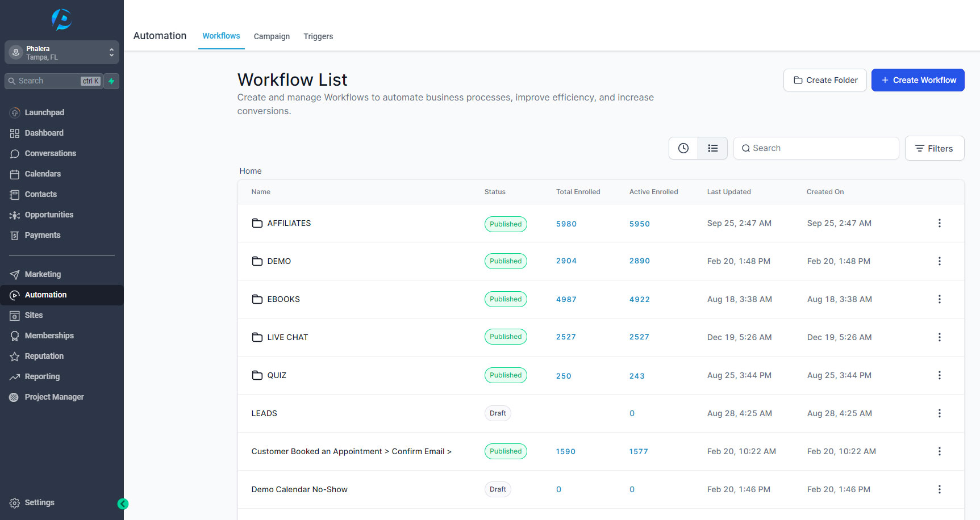Open EBOOKS row three-dot menu
This screenshot has width=980, height=520.
click(939, 299)
